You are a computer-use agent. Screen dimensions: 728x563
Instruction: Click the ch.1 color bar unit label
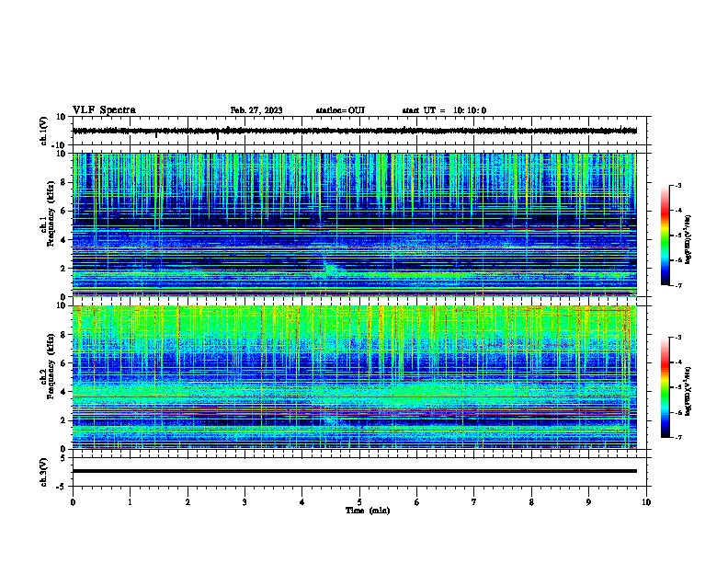click(x=688, y=239)
